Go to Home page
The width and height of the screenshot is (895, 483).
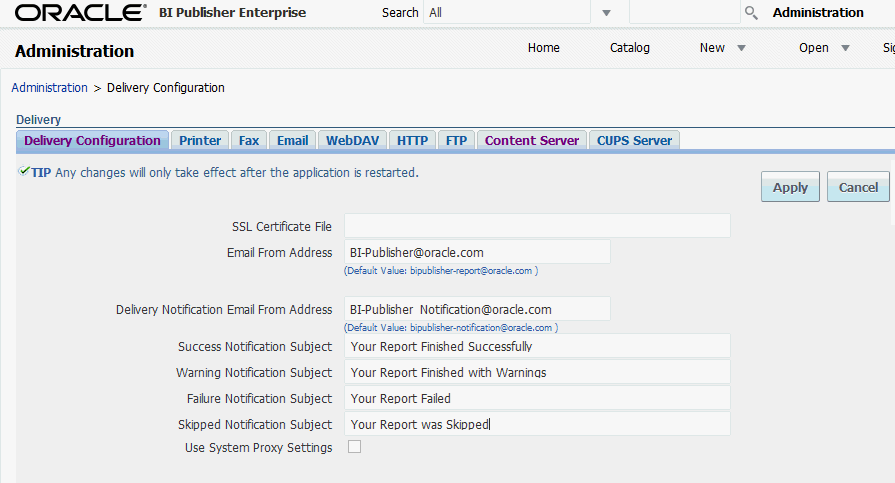point(543,48)
